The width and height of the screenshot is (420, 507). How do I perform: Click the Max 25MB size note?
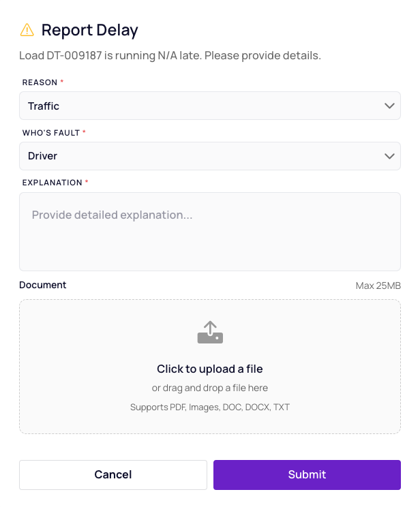coord(378,286)
